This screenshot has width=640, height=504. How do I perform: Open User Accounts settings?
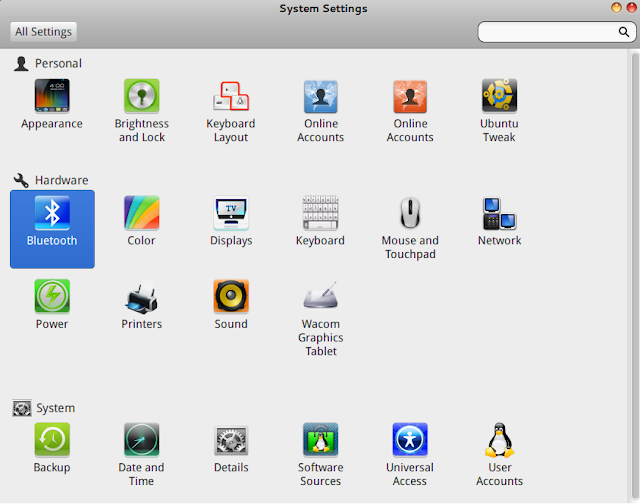coord(500,455)
